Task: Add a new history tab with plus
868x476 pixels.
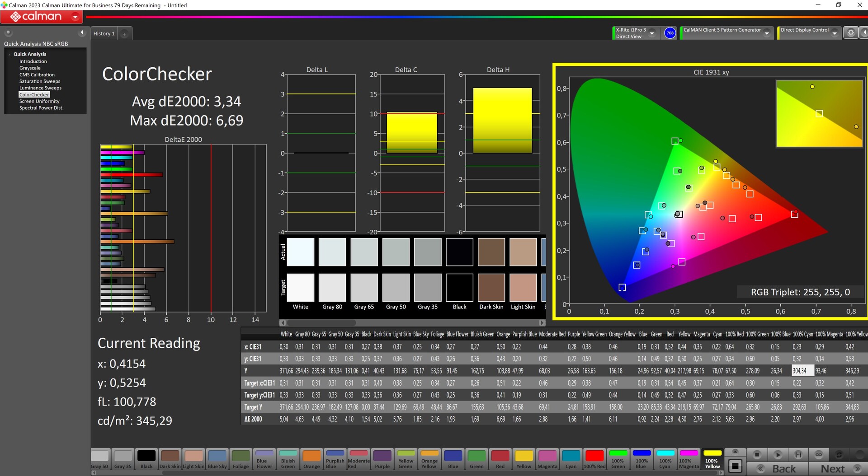Action: (124, 34)
